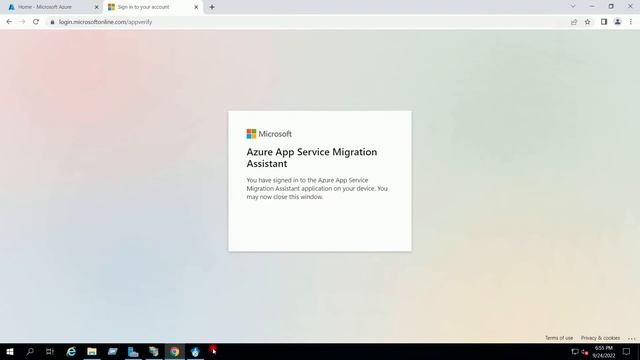Screen dimensions: 640x360
Task: Close the Sign in to your account tab
Action: 196,7
